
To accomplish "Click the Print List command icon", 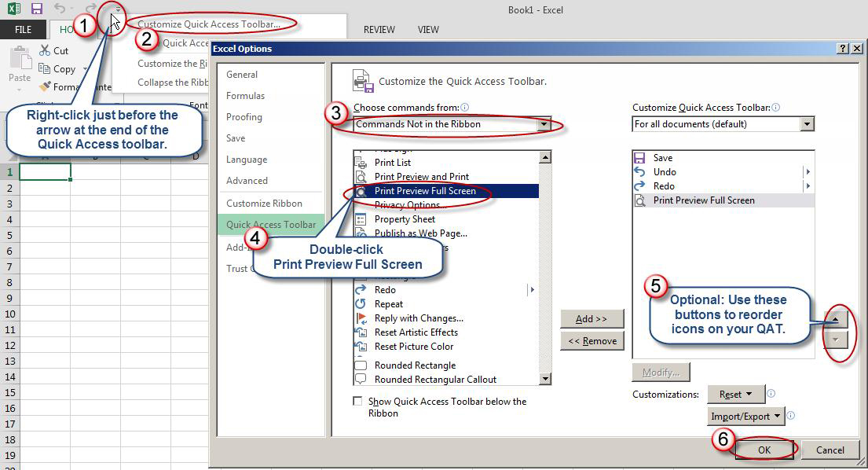I will [x=362, y=163].
